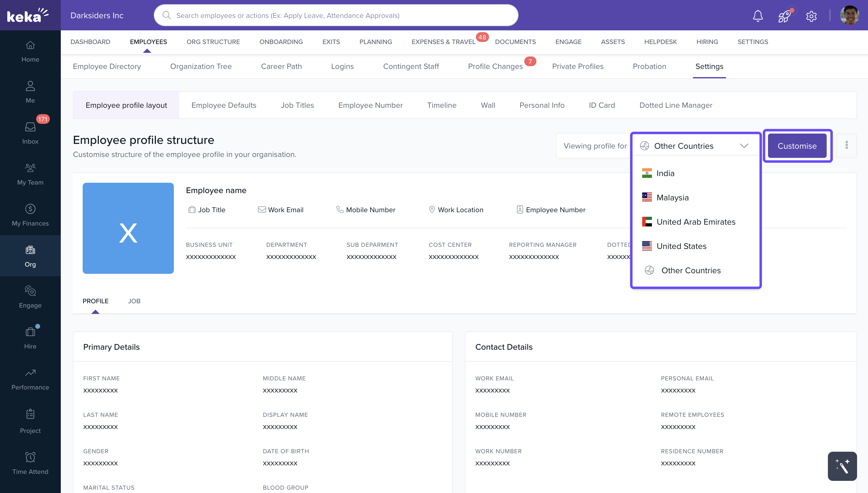The image size is (868, 493).
Task: Go to Inbox in sidebar
Action: click(x=30, y=133)
